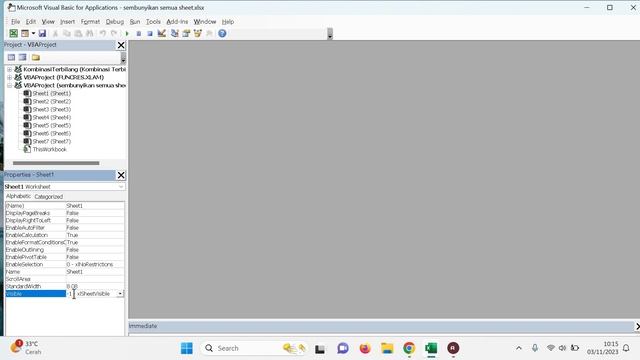Open the Help menu
The width and height of the screenshot is (640, 360).
coord(228,22)
